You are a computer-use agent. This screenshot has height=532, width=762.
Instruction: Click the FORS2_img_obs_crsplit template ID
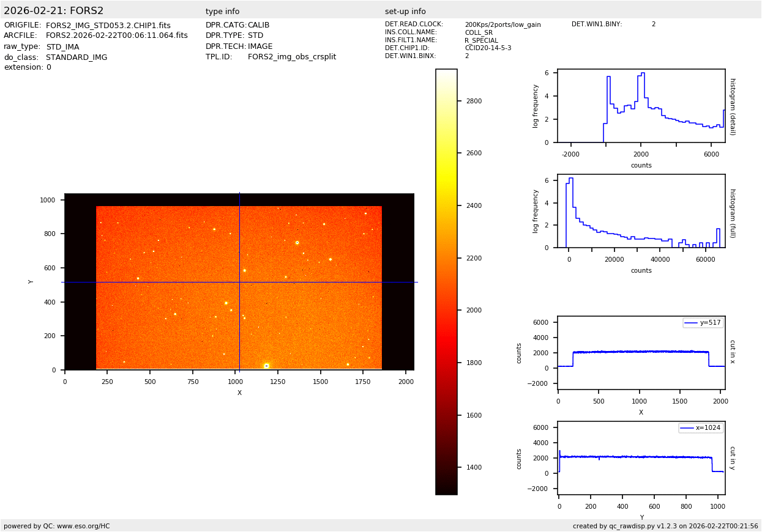coord(292,57)
